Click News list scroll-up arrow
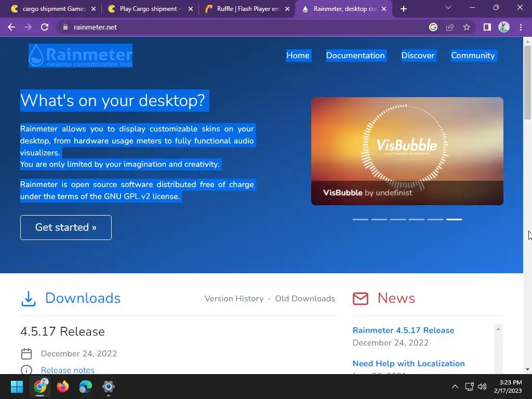Image resolution: width=532 pixels, height=399 pixels. pyautogui.click(x=498, y=329)
